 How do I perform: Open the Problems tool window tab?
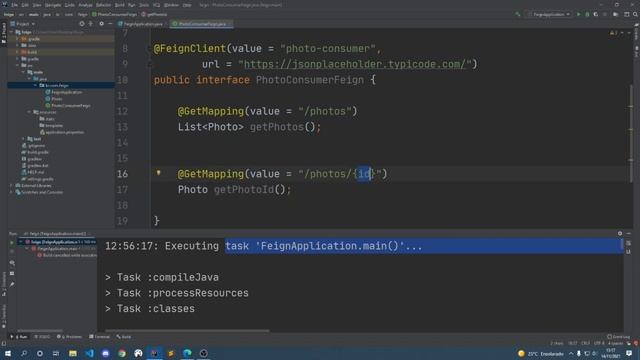tap(70, 337)
